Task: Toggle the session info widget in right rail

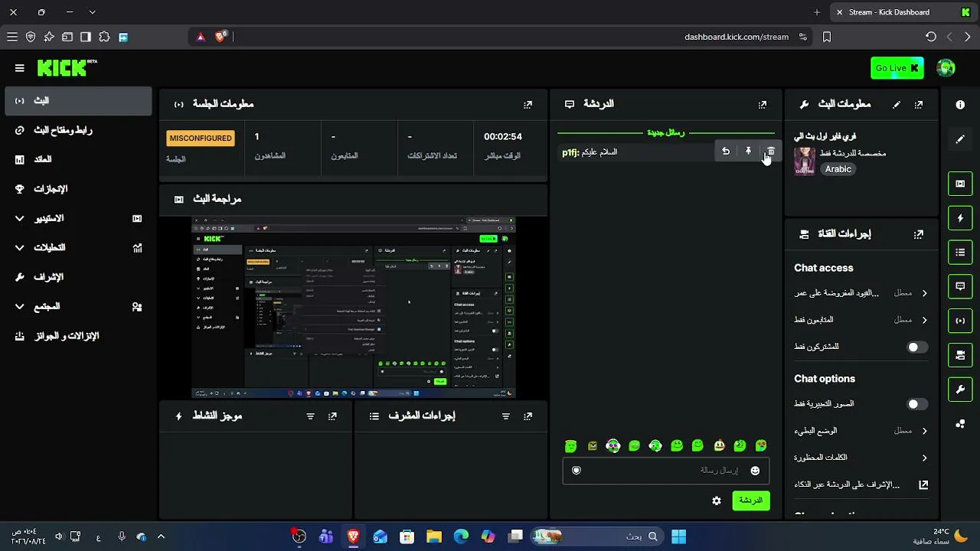Action: pos(960,321)
